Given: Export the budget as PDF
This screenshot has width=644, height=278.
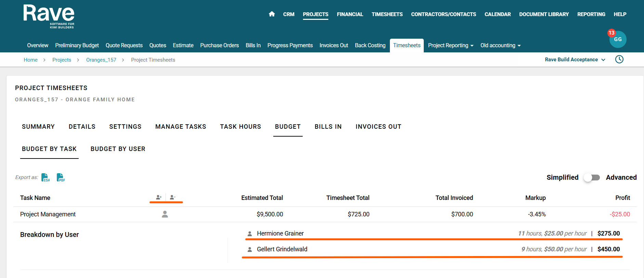Looking at the screenshot, I should click(61, 177).
